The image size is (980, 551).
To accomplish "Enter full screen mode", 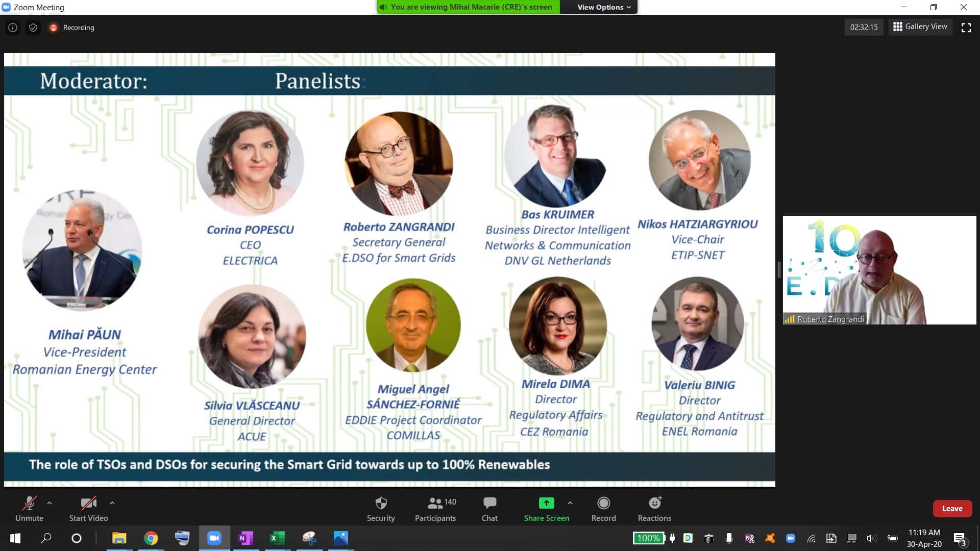I will click(966, 28).
